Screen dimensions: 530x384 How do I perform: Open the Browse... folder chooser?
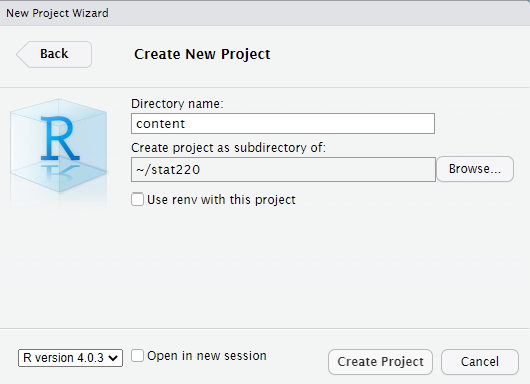tap(475, 169)
